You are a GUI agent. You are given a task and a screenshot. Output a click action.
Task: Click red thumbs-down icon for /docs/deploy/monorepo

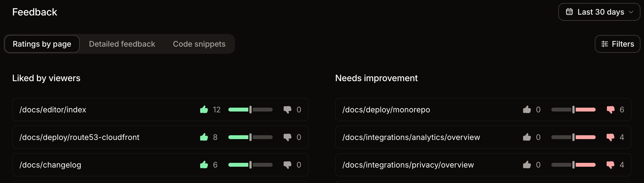(611, 110)
